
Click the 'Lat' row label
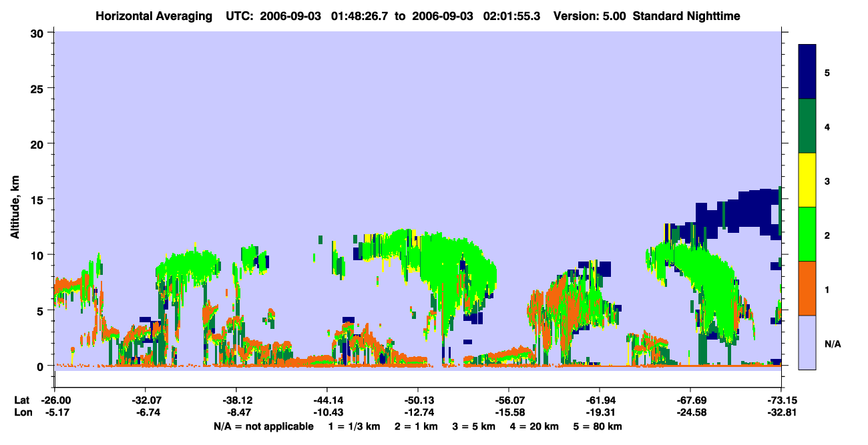(22, 400)
